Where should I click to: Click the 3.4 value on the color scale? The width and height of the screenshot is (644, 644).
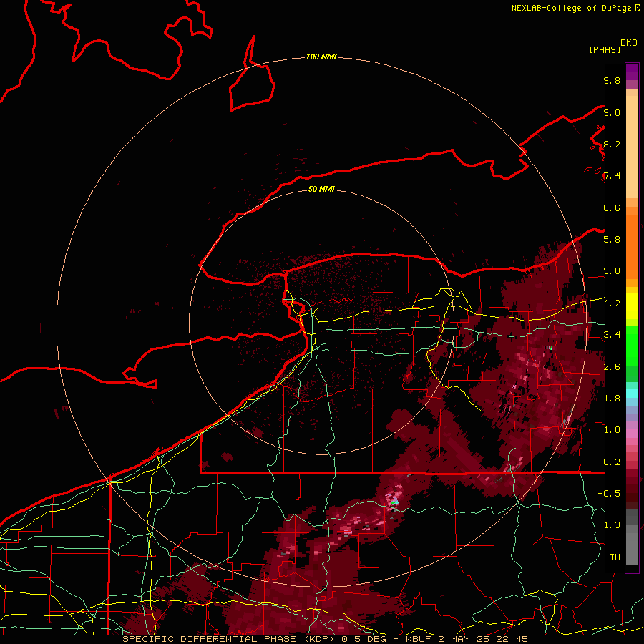pos(612,334)
